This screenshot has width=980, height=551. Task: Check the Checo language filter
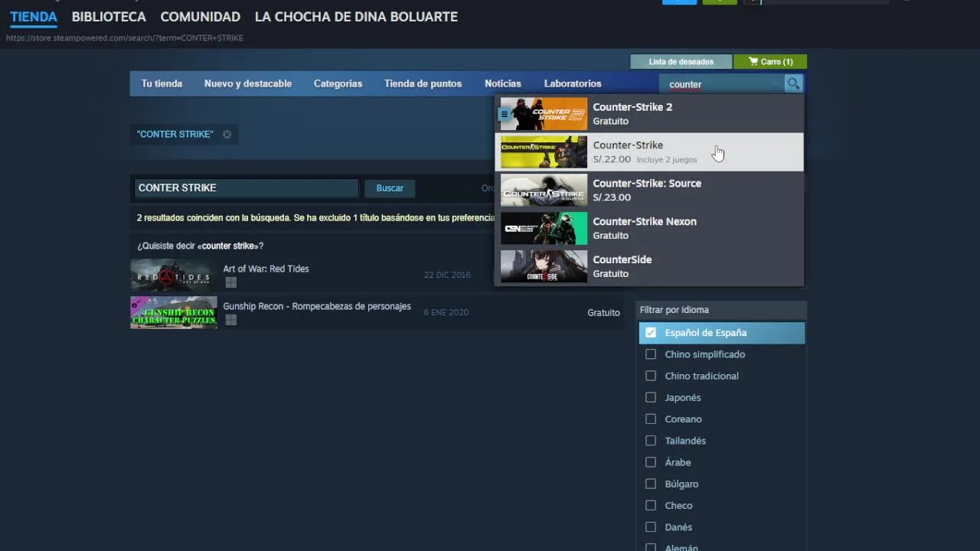[651, 505]
